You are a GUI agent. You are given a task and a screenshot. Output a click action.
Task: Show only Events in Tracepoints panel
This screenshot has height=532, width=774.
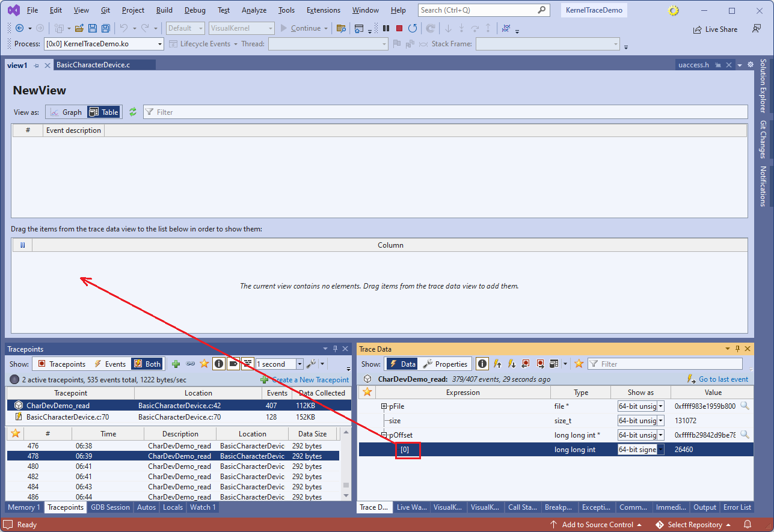coord(109,364)
